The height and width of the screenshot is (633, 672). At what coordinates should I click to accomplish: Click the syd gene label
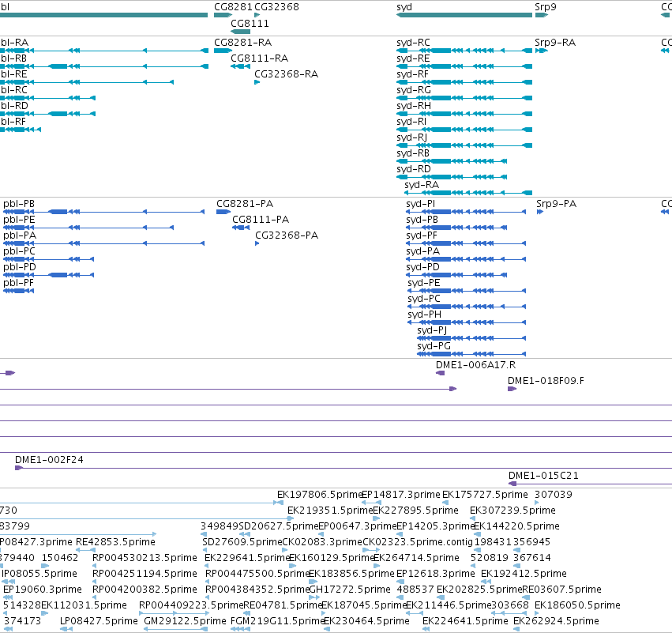(404, 7)
